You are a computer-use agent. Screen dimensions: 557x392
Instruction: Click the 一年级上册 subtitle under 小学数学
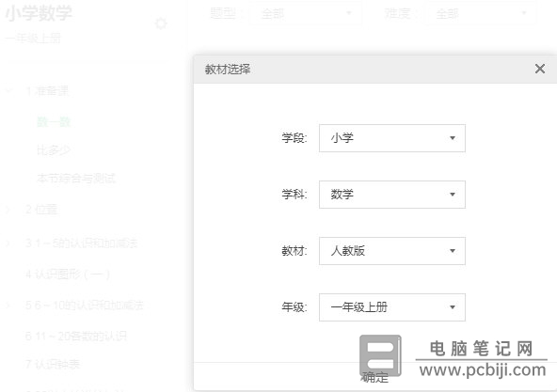tap(33, 38)
